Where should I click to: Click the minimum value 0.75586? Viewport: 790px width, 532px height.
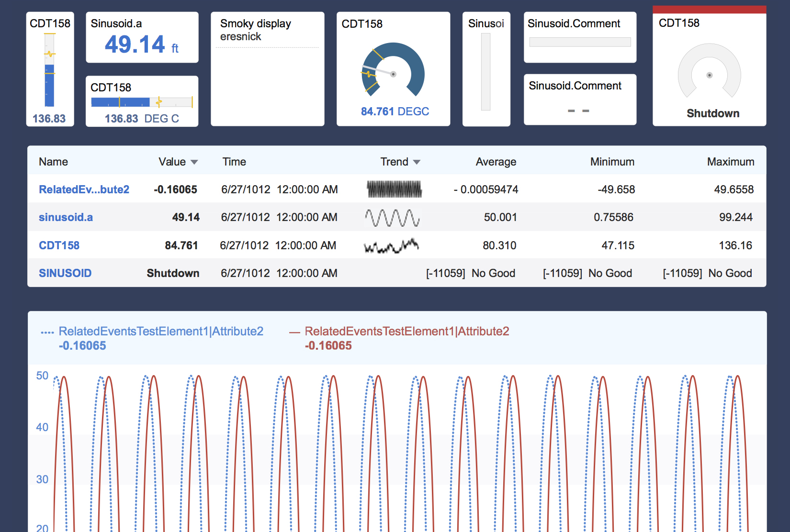(613, 217)
